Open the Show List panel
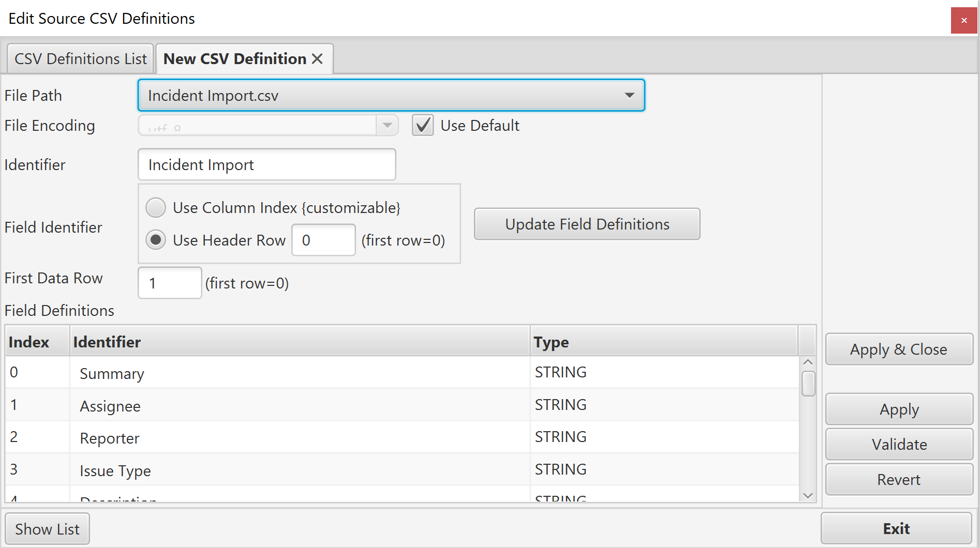Viewport: 980px width, 548px height. 47,528
